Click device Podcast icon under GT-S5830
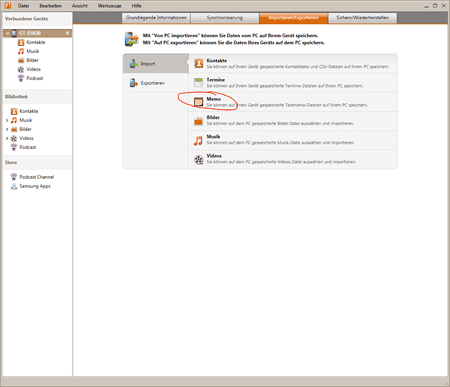 21,78
